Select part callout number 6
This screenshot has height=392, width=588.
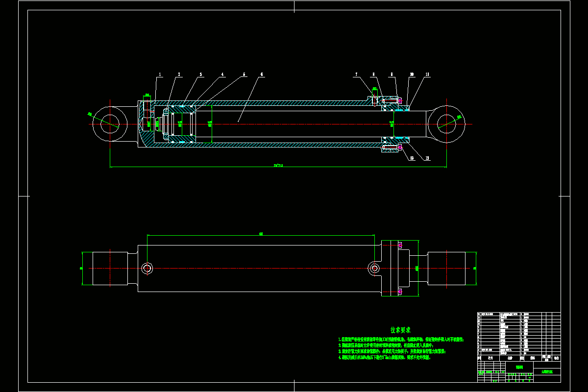coord(262,74)
